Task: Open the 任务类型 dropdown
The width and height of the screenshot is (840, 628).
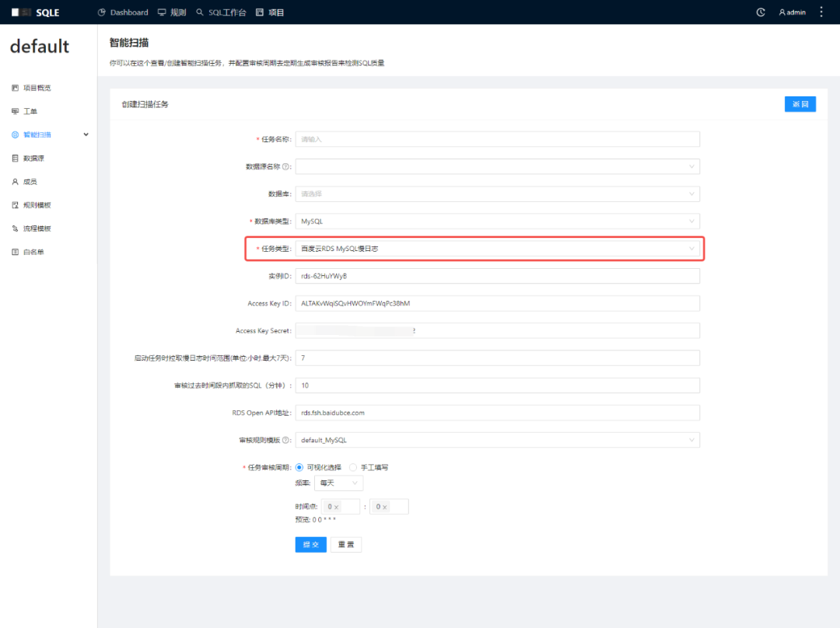Action: pos(497,249)
